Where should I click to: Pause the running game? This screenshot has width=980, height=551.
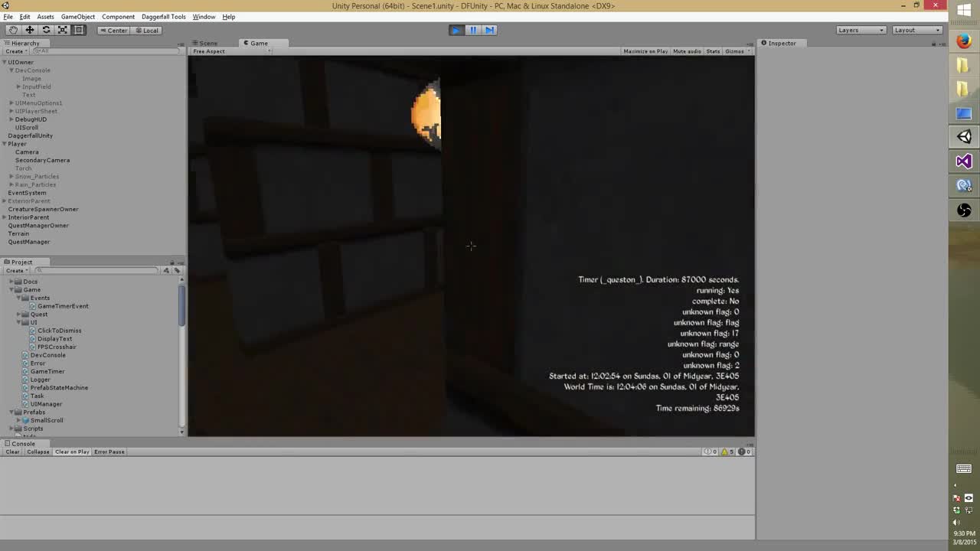click(472, 30)
